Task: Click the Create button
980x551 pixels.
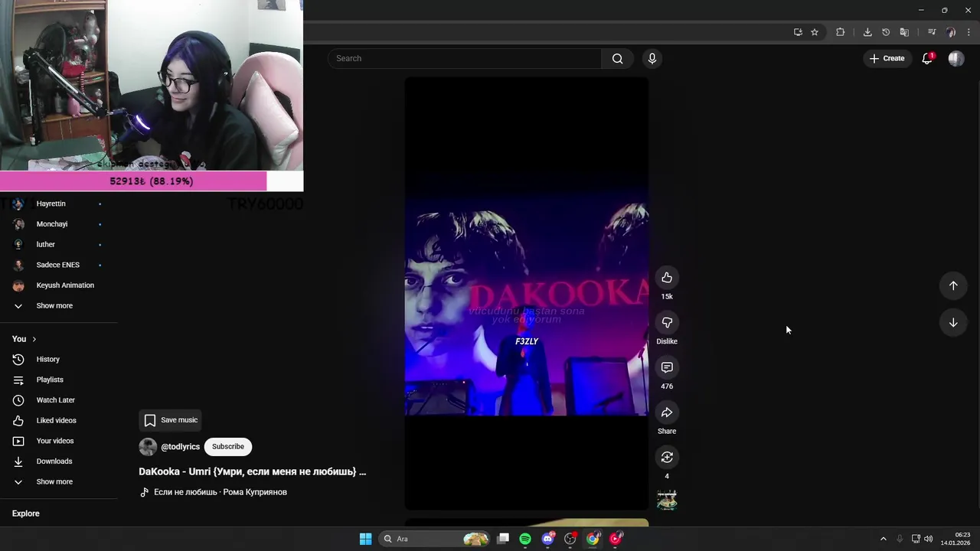Action: click(887, 58)
